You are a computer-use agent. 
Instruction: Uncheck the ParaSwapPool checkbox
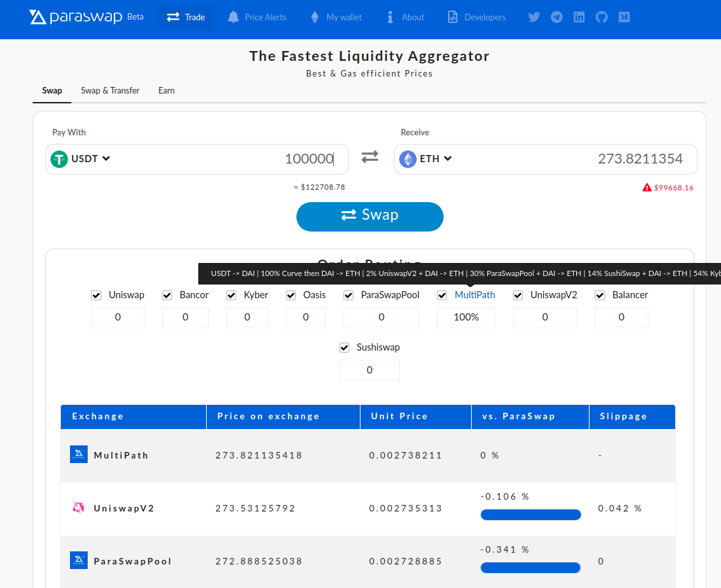[x=349, y=295]
